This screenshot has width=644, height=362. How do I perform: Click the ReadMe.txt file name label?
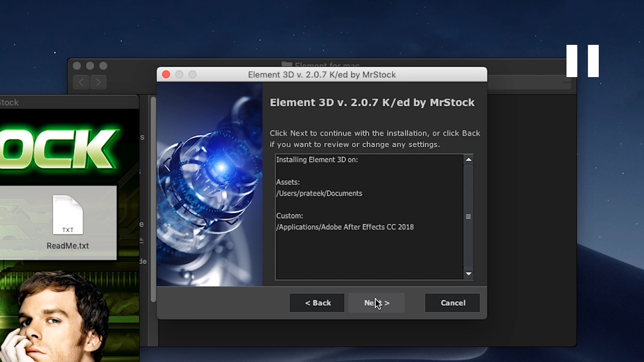(68, 246)
